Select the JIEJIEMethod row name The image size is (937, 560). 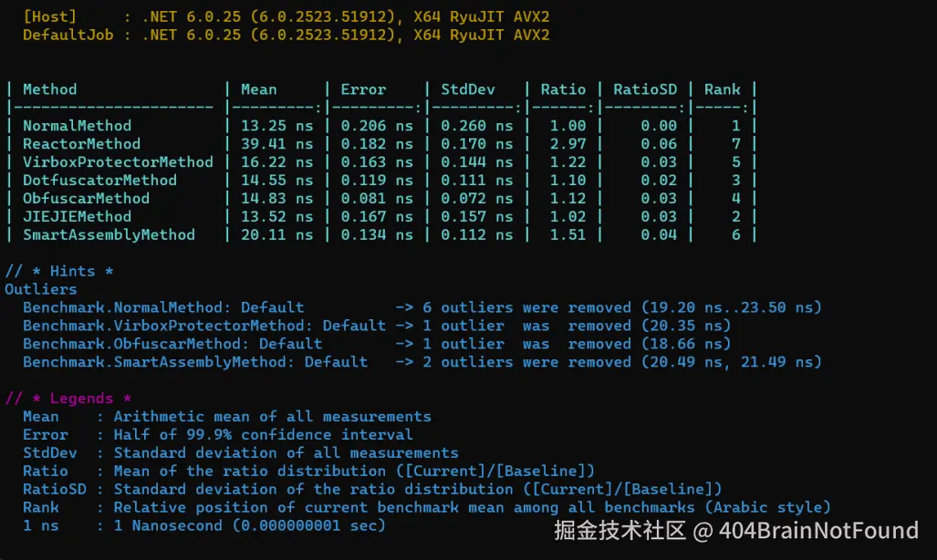tap(77, 216)
